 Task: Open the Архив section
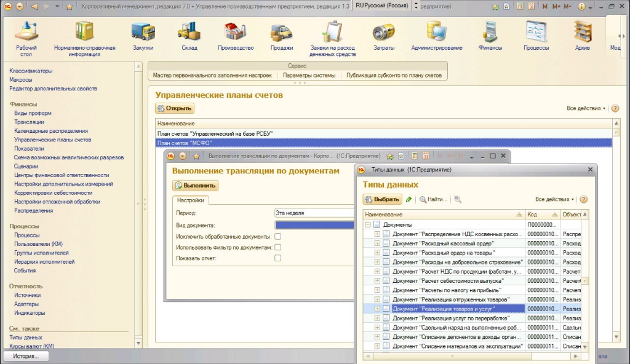coord(582,36)
